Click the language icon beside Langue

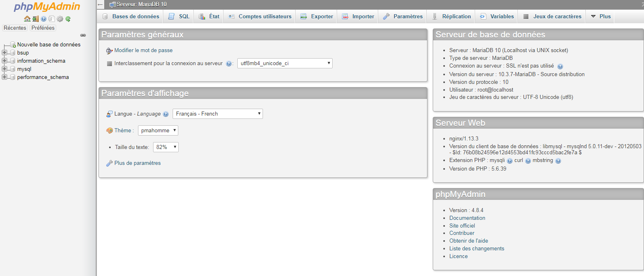pyautogui.click(x=109, y=114)
